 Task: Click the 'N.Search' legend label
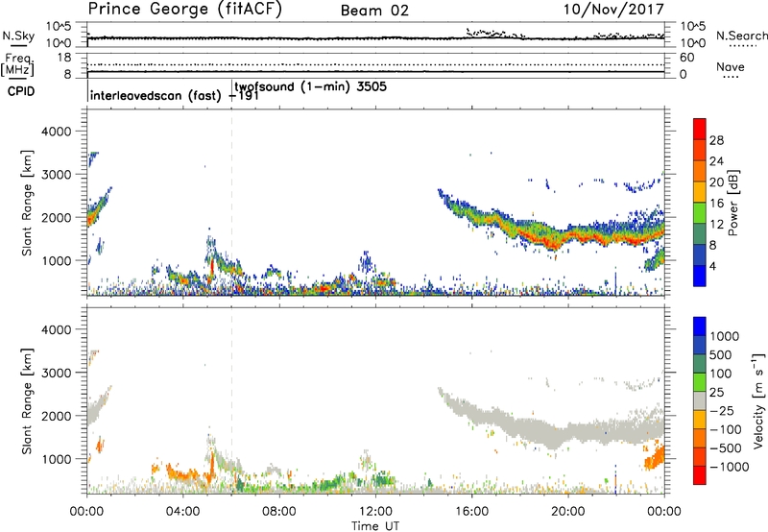click(x=741, y=36)
